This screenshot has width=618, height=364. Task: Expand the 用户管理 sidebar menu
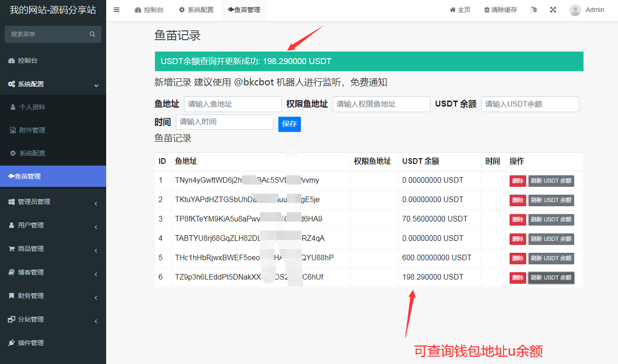coord(52,225)
